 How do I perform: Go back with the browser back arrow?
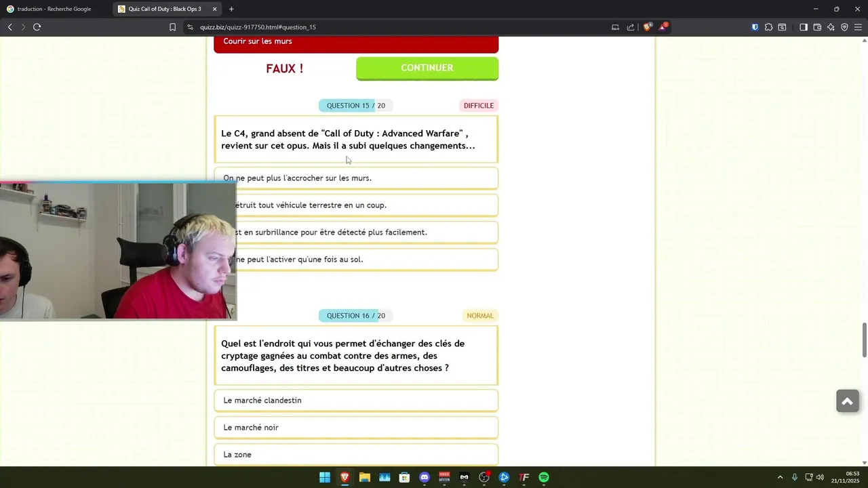pyautogui.click(x=9, y=27)
